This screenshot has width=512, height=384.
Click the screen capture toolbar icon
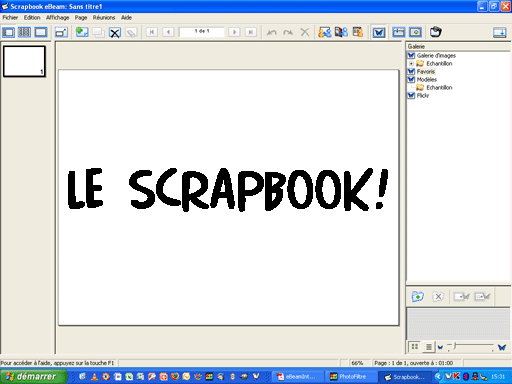point(415,32)
